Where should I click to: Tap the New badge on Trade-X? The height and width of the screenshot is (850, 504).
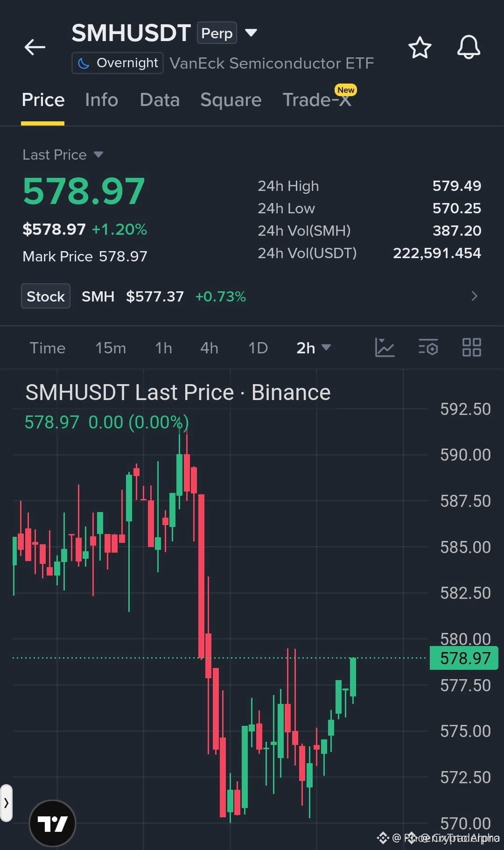346,90
